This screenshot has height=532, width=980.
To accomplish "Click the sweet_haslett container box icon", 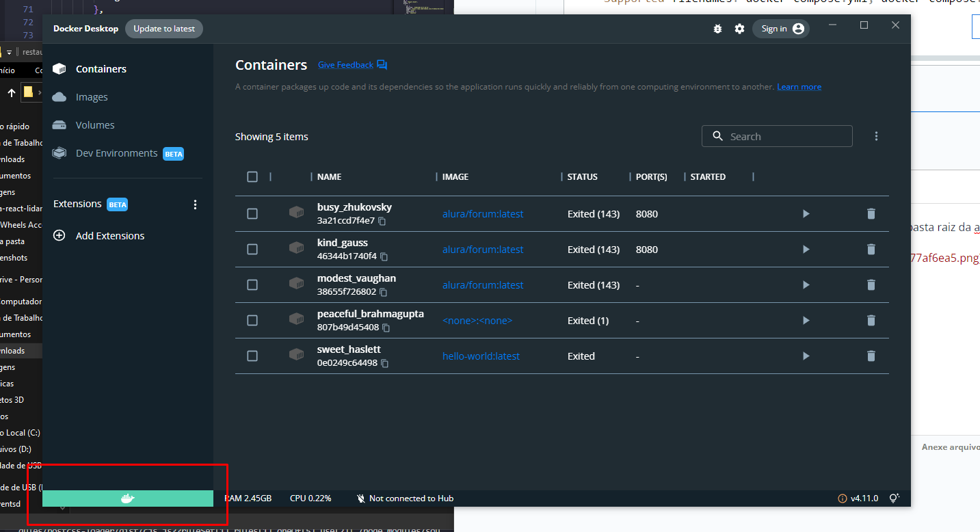I will 296,355.
